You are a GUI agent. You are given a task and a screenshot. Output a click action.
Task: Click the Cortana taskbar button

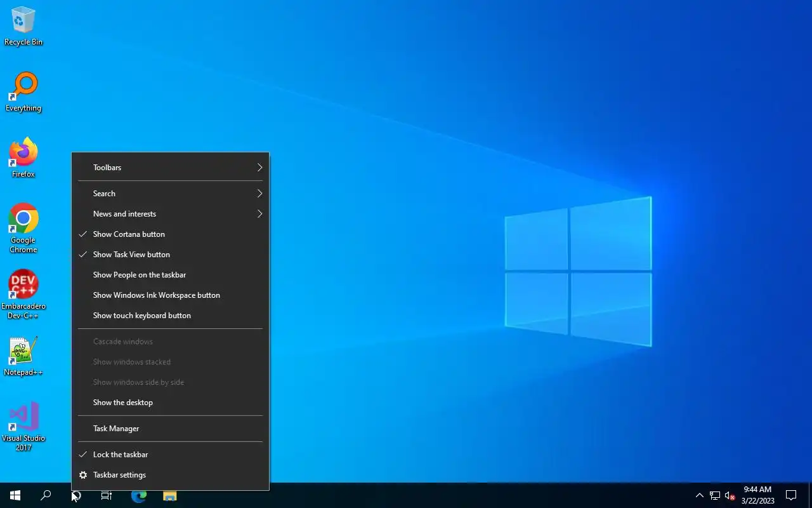click(76, 495)
